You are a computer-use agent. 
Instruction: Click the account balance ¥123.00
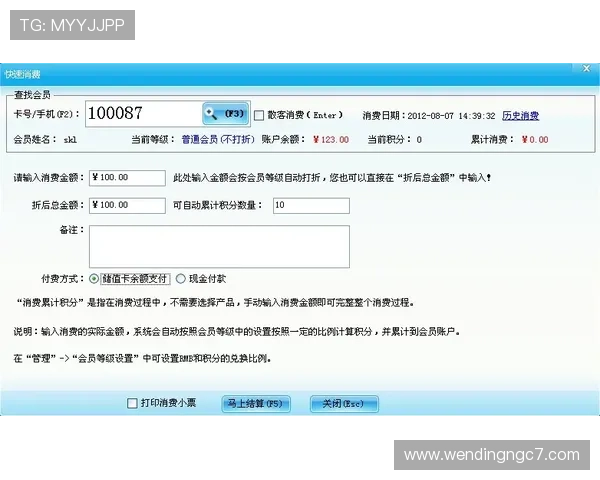pos(331,140)
